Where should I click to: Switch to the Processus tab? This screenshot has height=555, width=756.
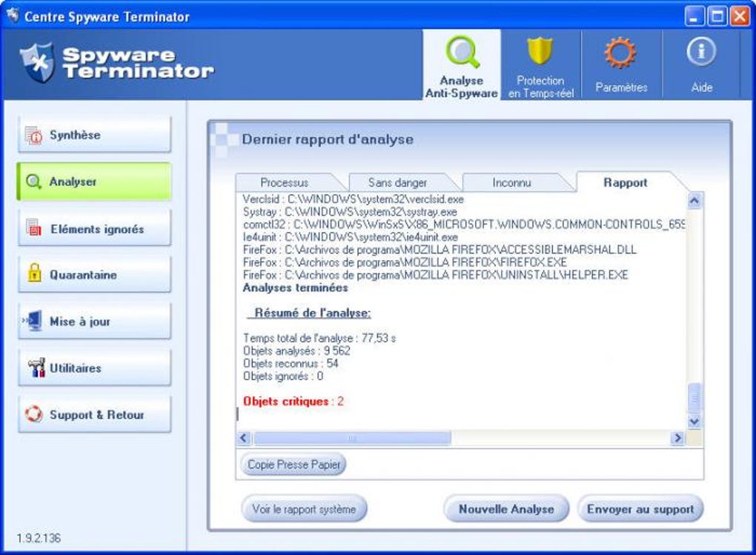click(285, 183)
